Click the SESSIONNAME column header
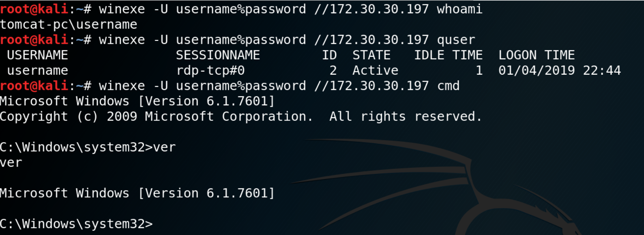This screenshot has width=644, height=235. [x=218, y=55]
